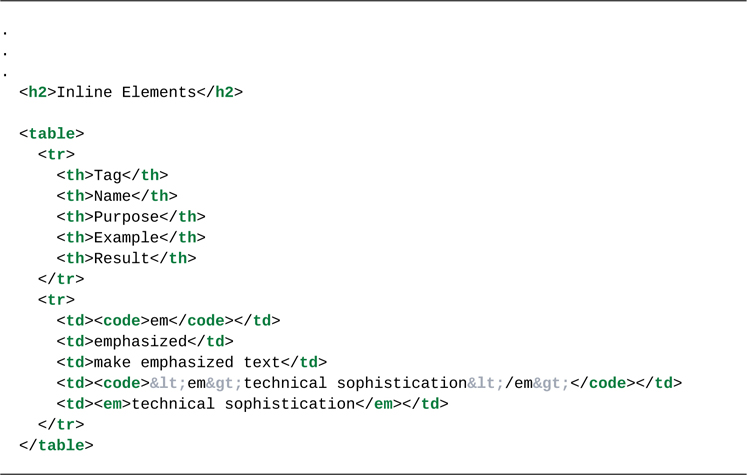Click the word "Tag" in the header cell
747x475 pixels.
[x=107, y=176]
